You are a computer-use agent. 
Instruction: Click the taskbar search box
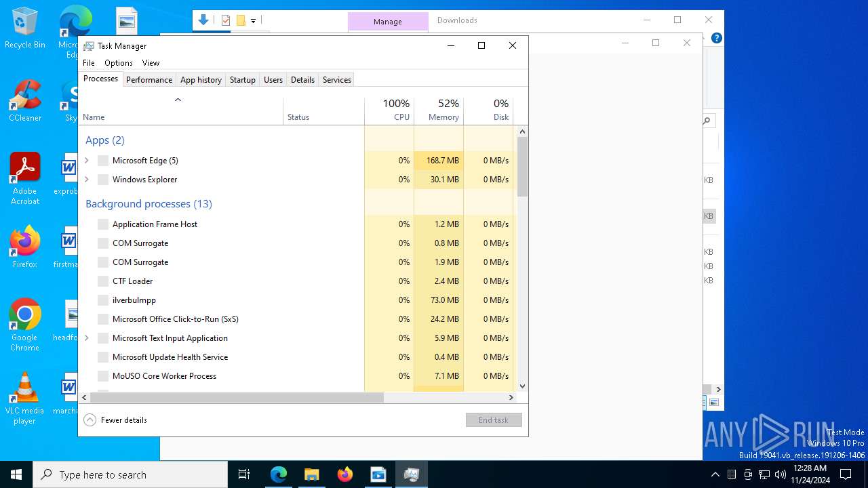130,474
